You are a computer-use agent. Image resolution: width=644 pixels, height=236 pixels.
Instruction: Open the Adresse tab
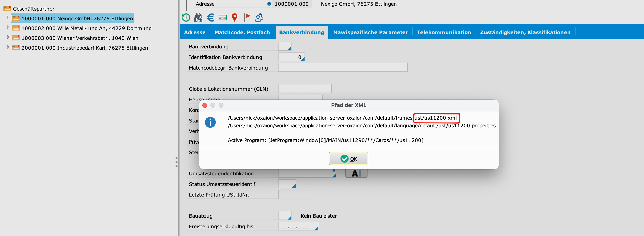pyautogui.click(x=195, y=32)
